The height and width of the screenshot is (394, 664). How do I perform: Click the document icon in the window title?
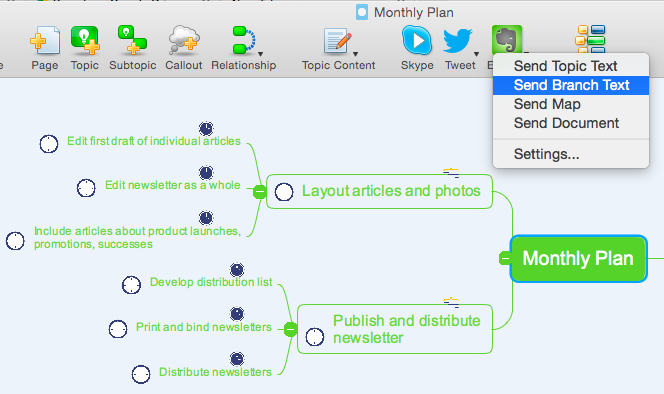(362, 12)
